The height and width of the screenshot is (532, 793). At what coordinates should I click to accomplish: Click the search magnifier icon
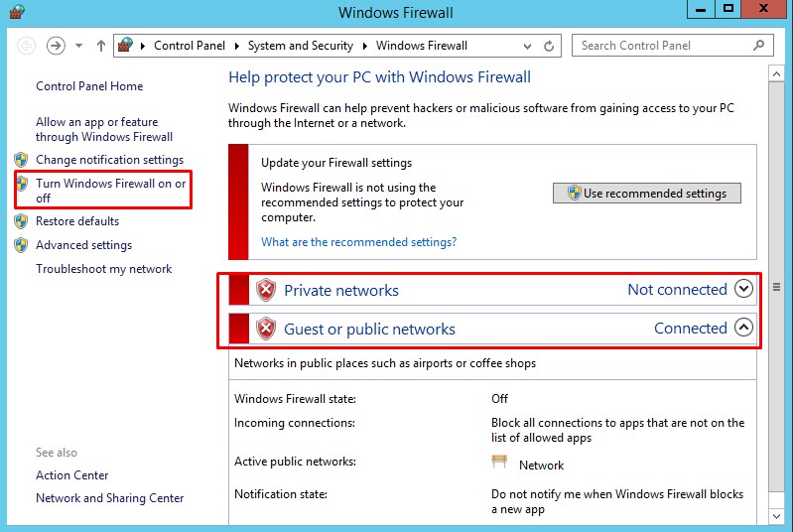758,46
